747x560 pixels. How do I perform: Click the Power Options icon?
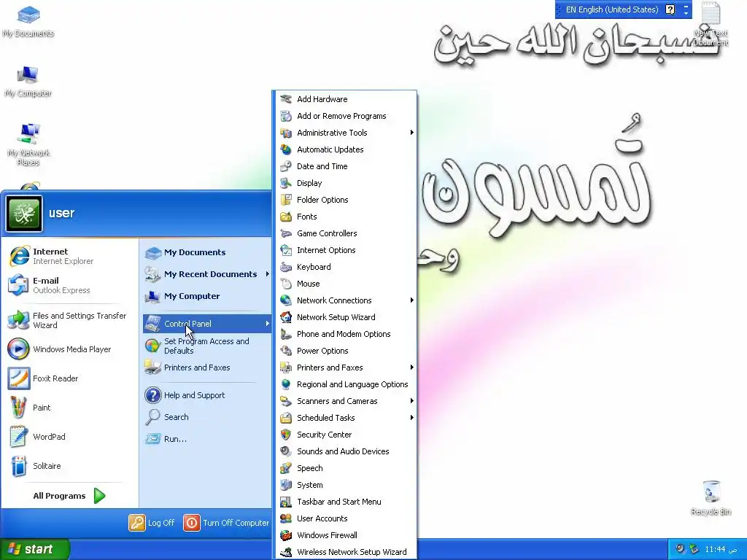point(286,351)
